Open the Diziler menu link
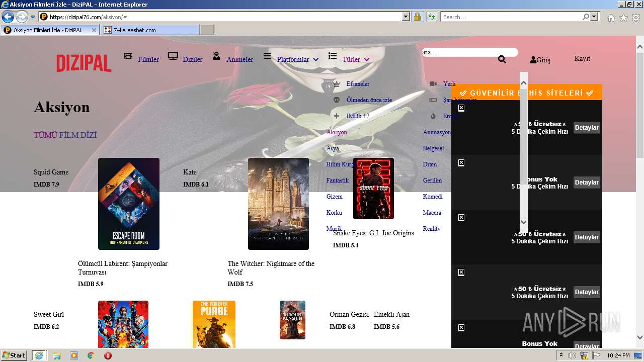Image resolution: width=644 pixels, height=362 pixels. (193, 60)
